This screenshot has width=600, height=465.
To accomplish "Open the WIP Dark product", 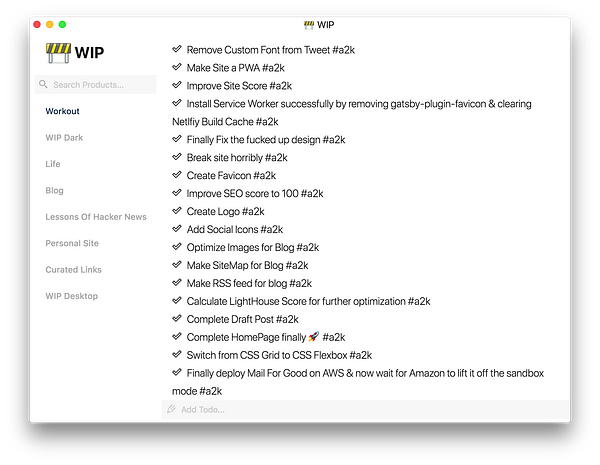I will coord(64,137).
